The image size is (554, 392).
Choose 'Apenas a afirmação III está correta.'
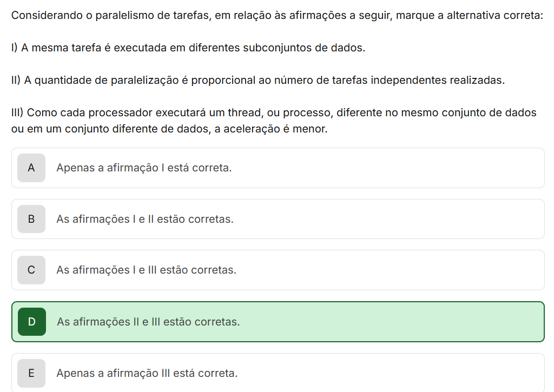click(147, 373)
